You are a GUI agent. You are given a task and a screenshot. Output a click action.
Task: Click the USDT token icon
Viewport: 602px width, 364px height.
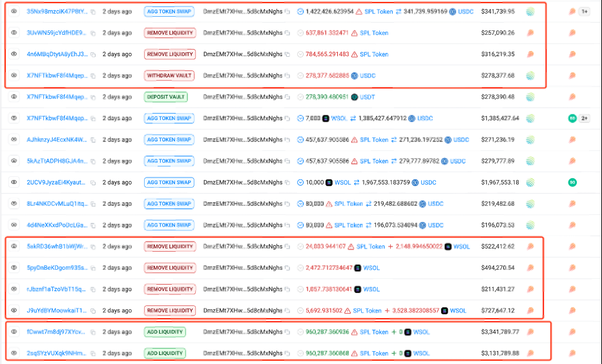[x=354, y=97]
